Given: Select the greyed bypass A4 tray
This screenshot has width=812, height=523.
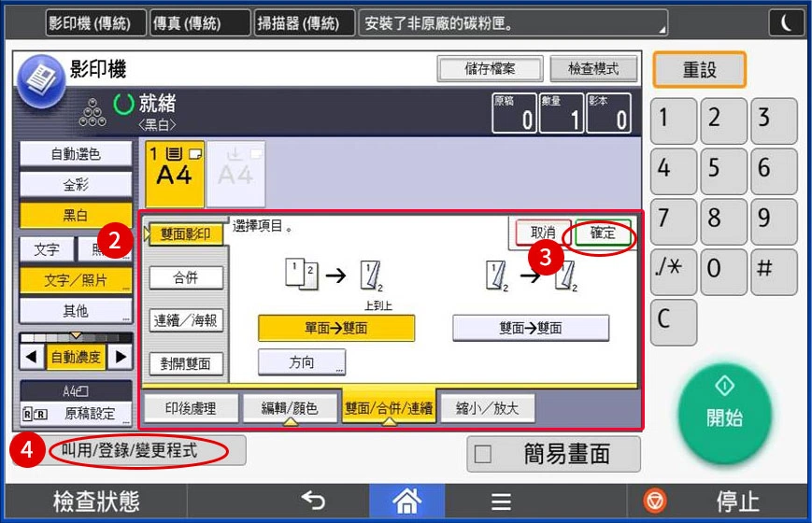Looking at the screenshot, I should click(x=236, y=174).
